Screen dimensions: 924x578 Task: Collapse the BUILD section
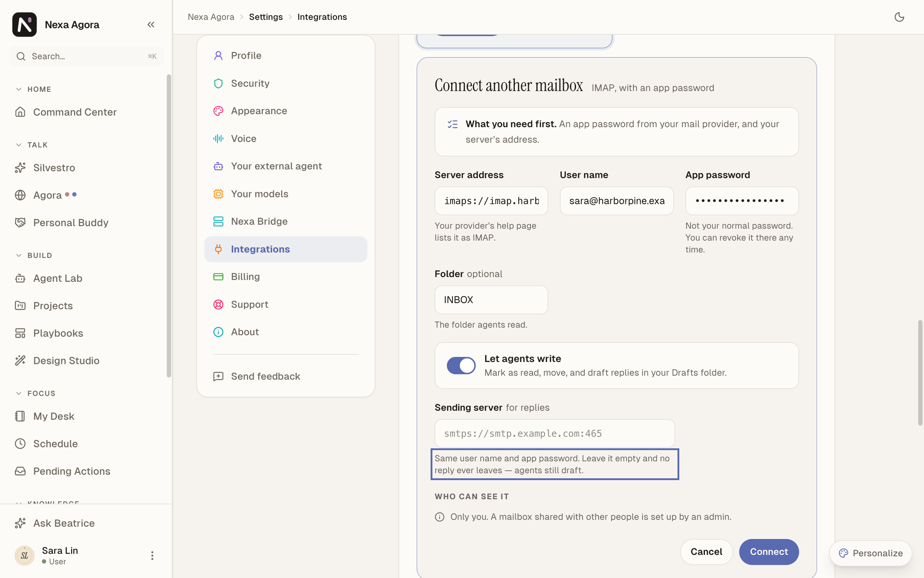click(34, 255)
